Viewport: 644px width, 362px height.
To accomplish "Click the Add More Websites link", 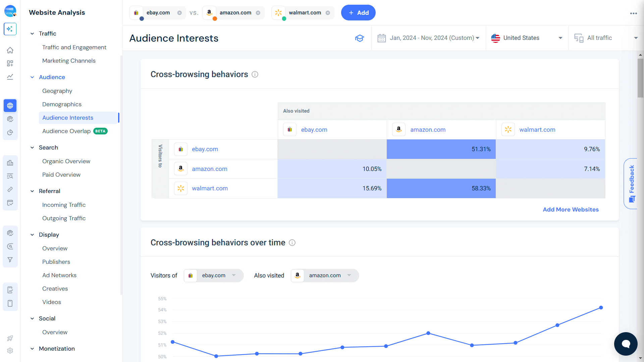I will coord(571,209).
